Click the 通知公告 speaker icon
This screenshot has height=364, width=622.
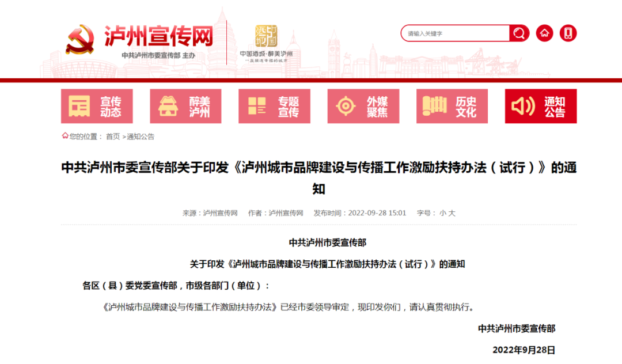point(524,107)
